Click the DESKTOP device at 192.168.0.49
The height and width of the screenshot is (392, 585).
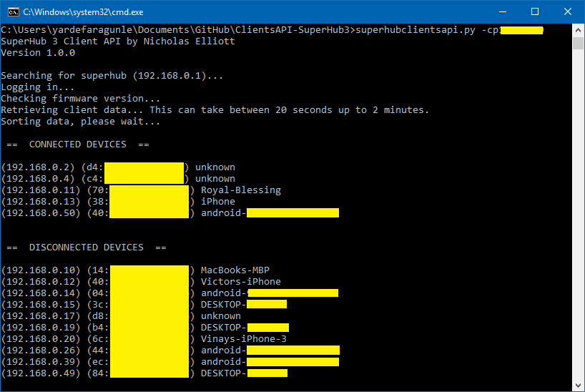click(244, 373)
